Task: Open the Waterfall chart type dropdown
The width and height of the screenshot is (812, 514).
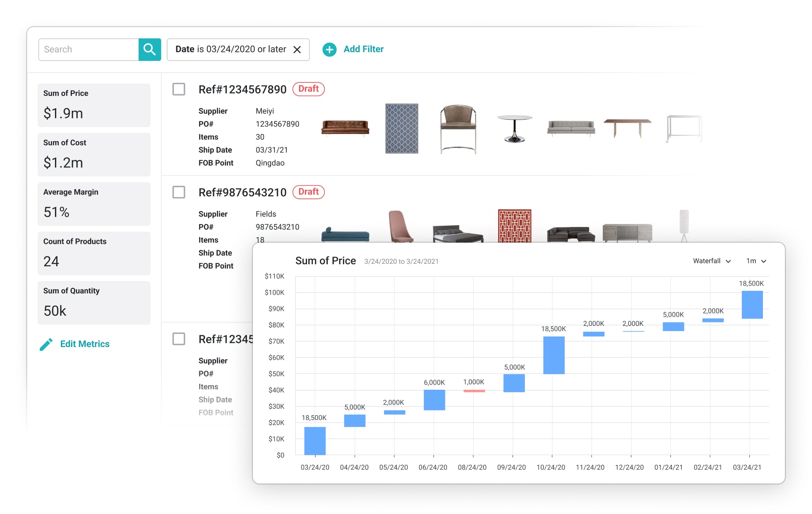Action: (x=712, y=261)
